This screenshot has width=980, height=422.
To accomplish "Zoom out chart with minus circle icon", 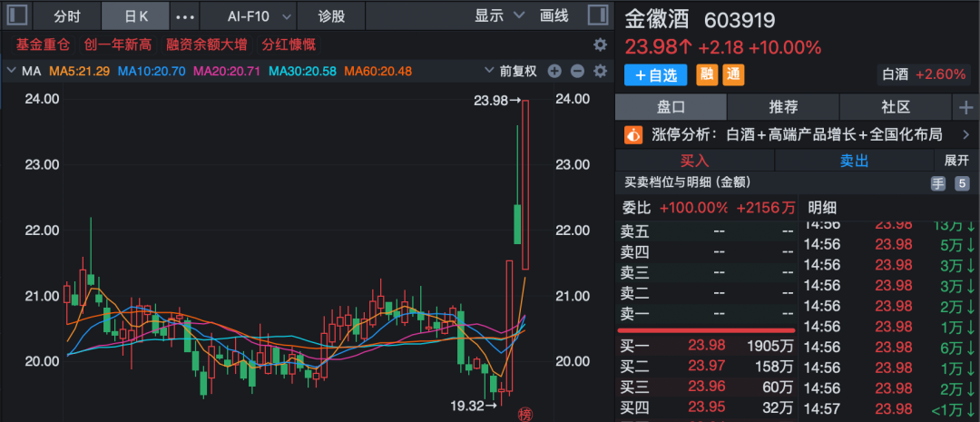I will 577,72.
